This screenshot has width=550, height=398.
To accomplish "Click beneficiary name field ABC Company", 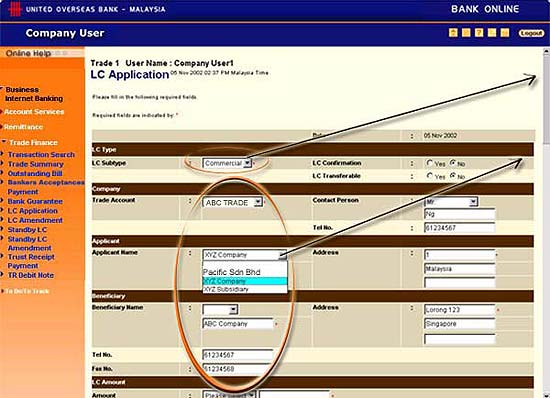I will (238, 324).
